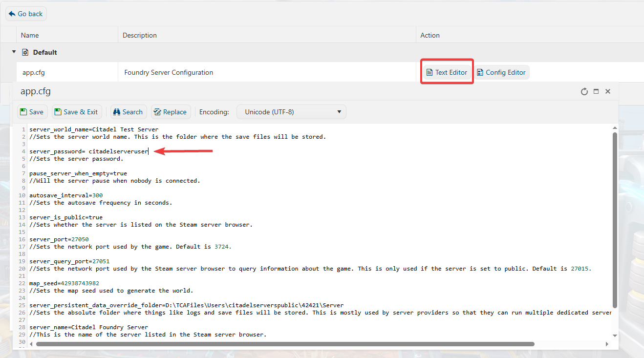The width and height of the screenshot is (644, 358).
Task: Click the Replace pencil icon
Action: click(157, 112)
